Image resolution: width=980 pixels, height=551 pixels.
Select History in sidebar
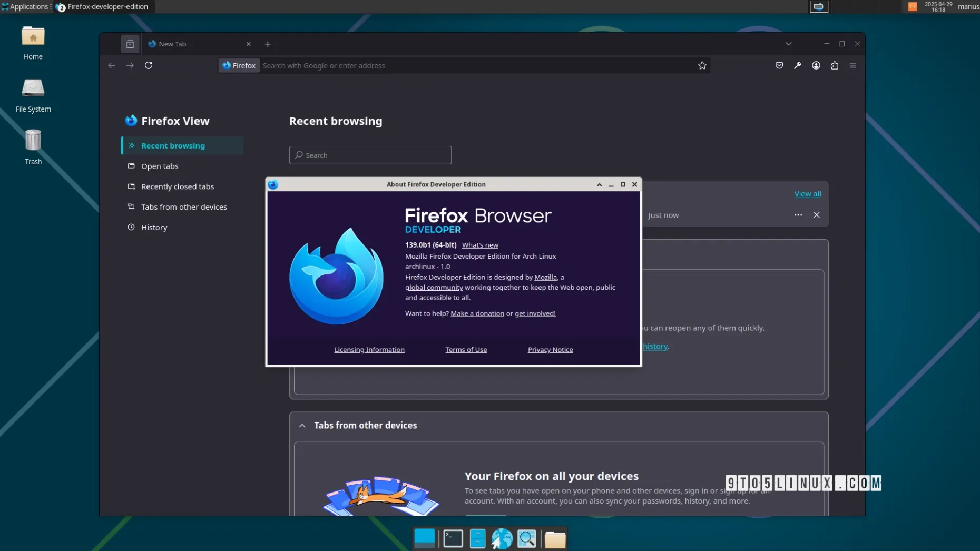coord(182,228)
